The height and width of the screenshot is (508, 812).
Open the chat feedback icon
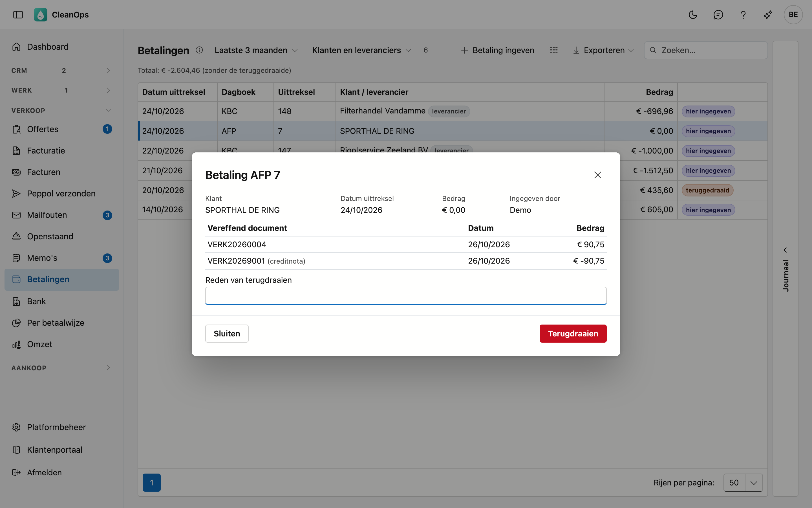[718, 15]
